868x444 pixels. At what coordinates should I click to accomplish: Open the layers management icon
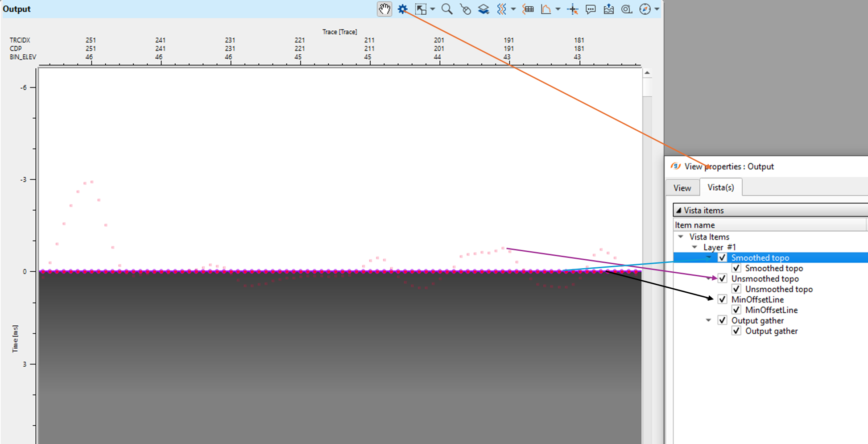[483, 9]
